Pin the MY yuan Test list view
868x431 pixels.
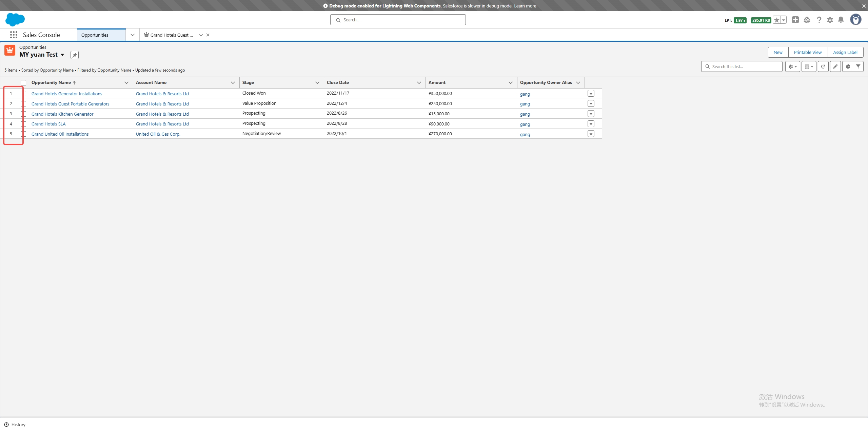75,55
